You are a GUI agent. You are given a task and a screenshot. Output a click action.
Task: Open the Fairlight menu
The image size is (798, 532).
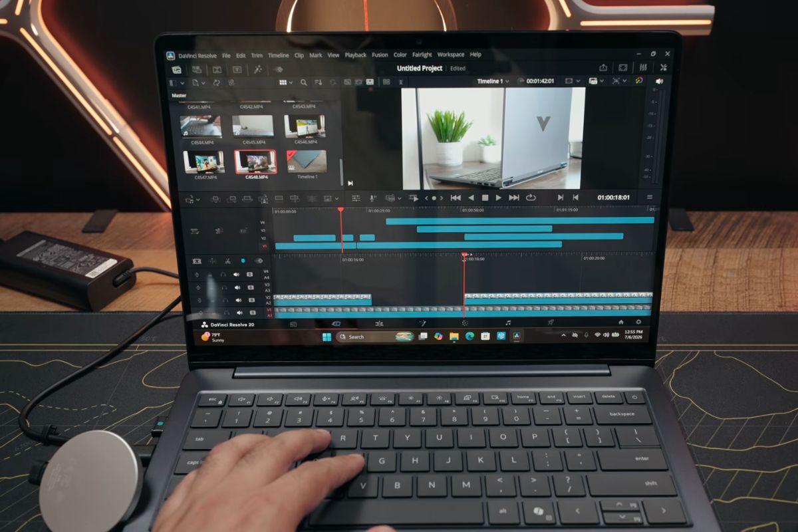click(x=422, y=55)
